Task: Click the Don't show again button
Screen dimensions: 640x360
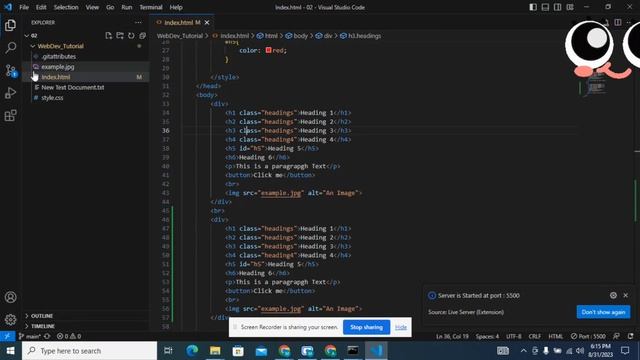Action: pos(603,312)
